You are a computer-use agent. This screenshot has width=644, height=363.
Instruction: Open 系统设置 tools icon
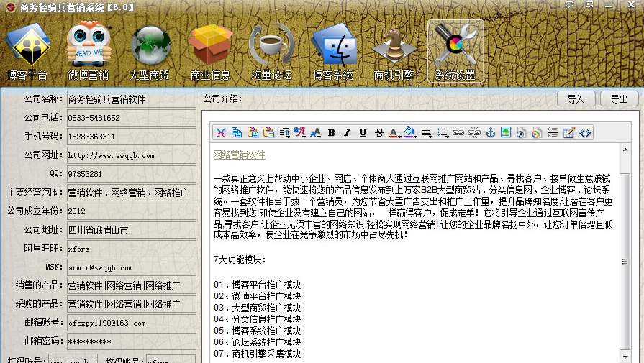click(455, 51)
